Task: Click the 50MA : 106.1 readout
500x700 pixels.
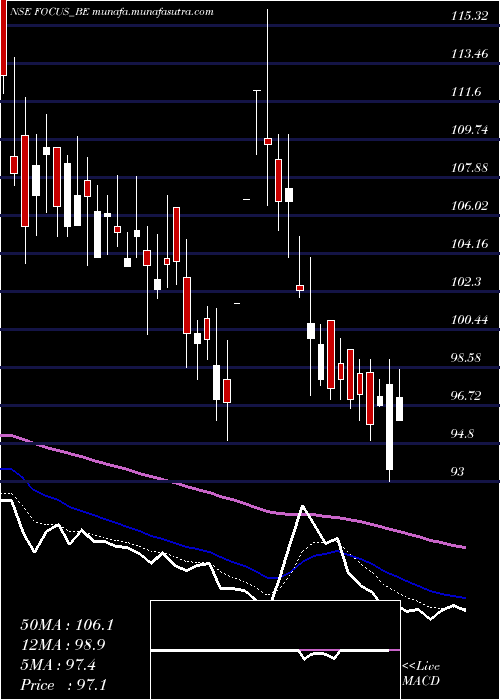Action: pyautogui.click(x=67, y=625)
